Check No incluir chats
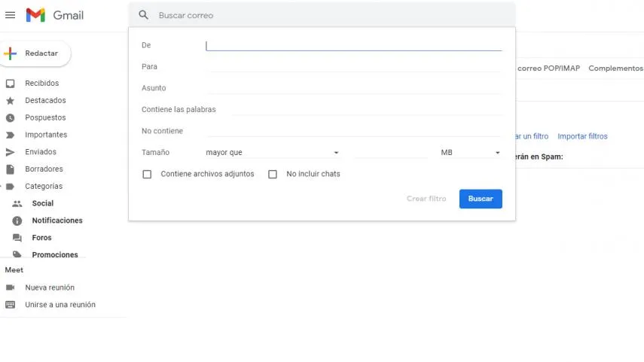644x362 pixels. click(x=273, y=175)
